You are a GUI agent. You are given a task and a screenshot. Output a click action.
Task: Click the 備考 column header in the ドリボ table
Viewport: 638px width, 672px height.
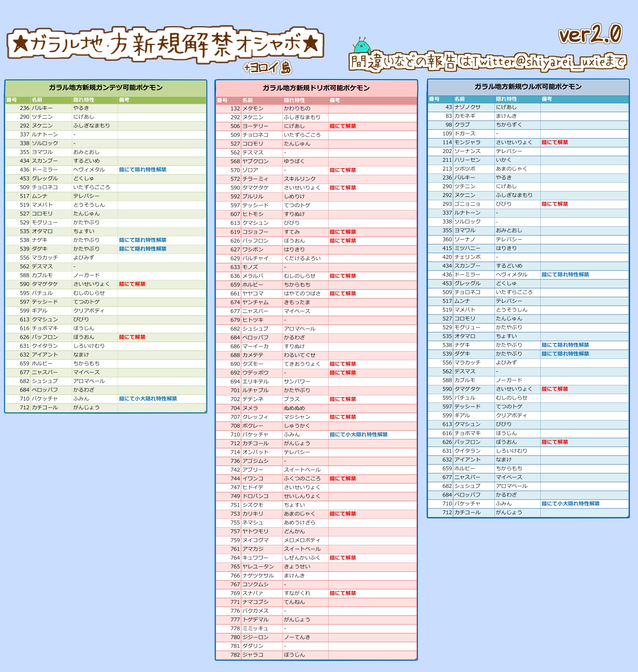tap(335, 100)
